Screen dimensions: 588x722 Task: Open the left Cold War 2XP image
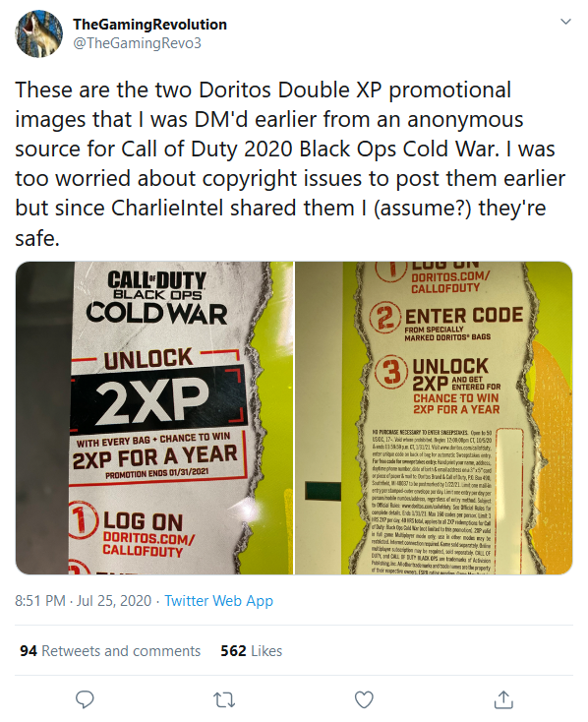[154, 418]
